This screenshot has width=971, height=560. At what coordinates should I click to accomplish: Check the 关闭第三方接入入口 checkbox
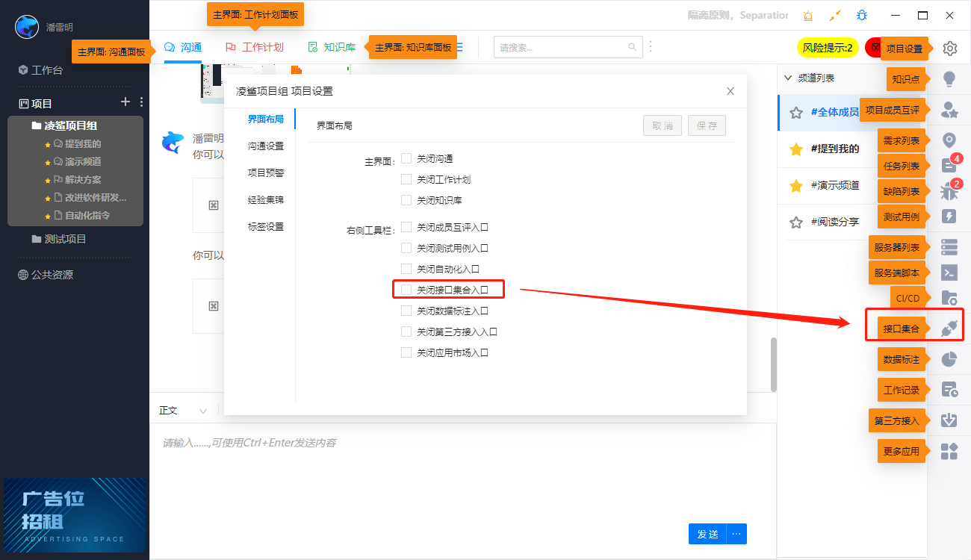pos(406,332)
